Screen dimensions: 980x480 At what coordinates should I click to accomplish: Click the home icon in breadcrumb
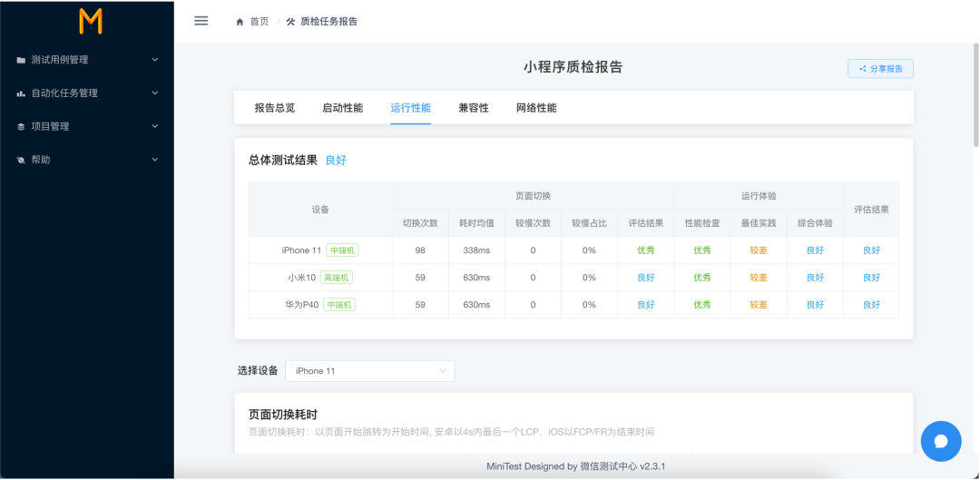point(240,22)
